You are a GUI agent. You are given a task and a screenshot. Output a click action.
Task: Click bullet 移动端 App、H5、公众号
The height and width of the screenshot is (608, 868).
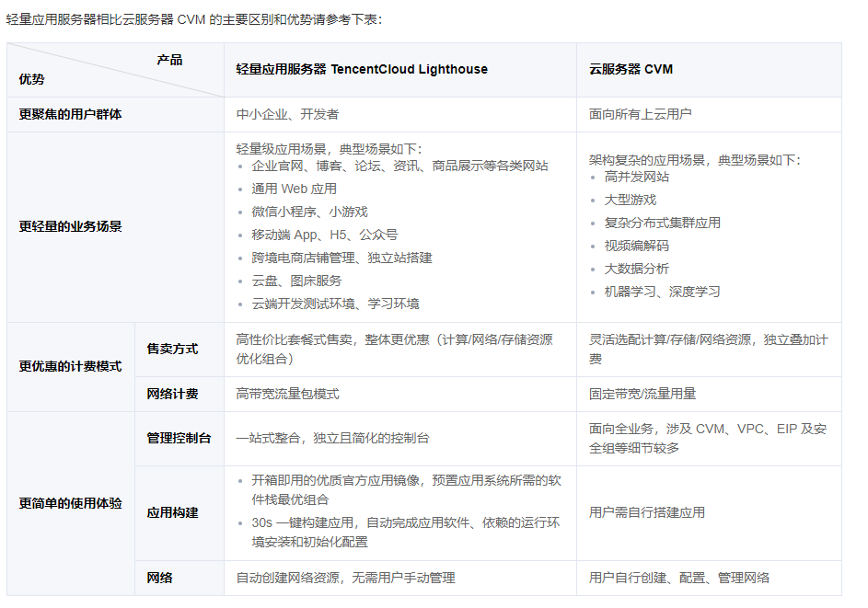324,235
